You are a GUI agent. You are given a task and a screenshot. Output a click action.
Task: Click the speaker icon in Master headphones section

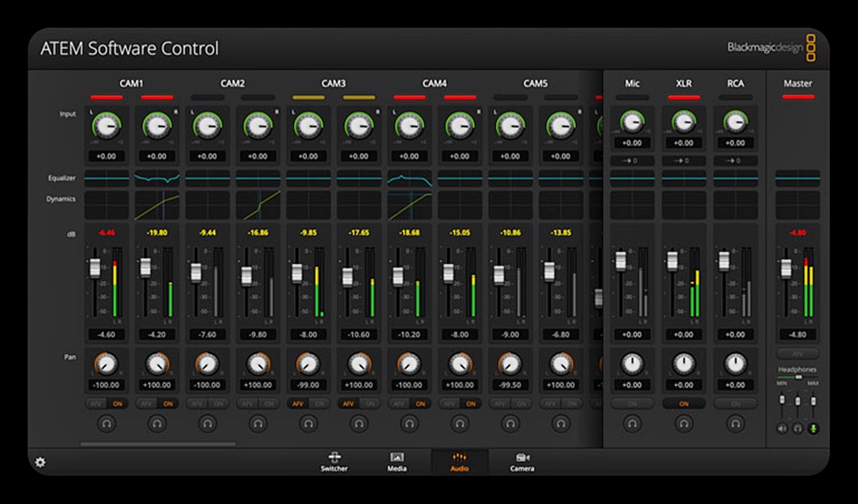point(782,428)
